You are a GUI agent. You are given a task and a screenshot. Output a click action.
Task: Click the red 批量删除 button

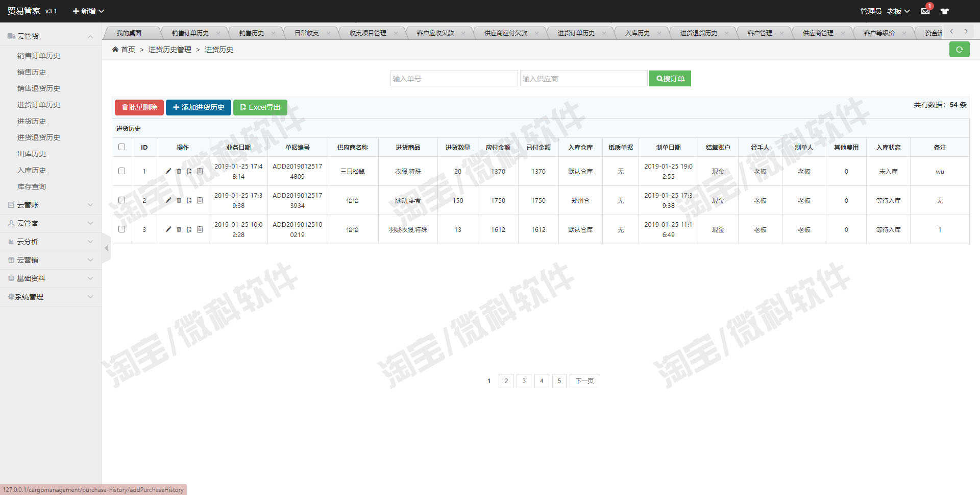(x=139, y=107)
